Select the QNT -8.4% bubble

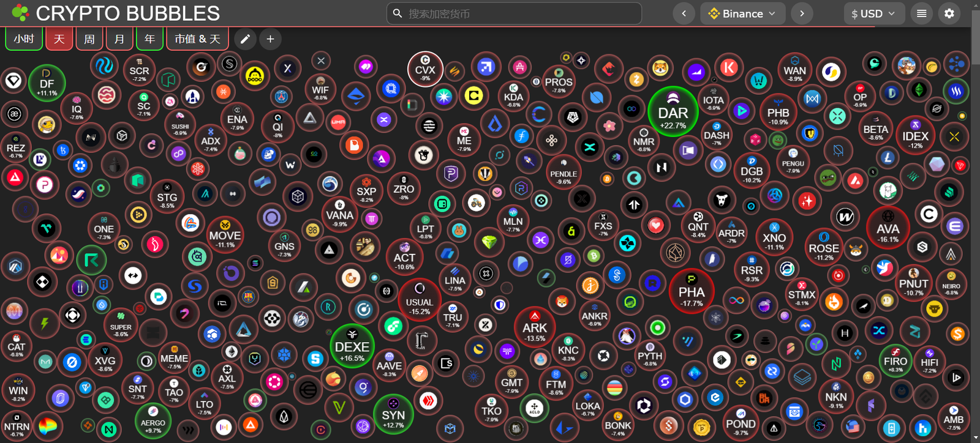point(698,226)
